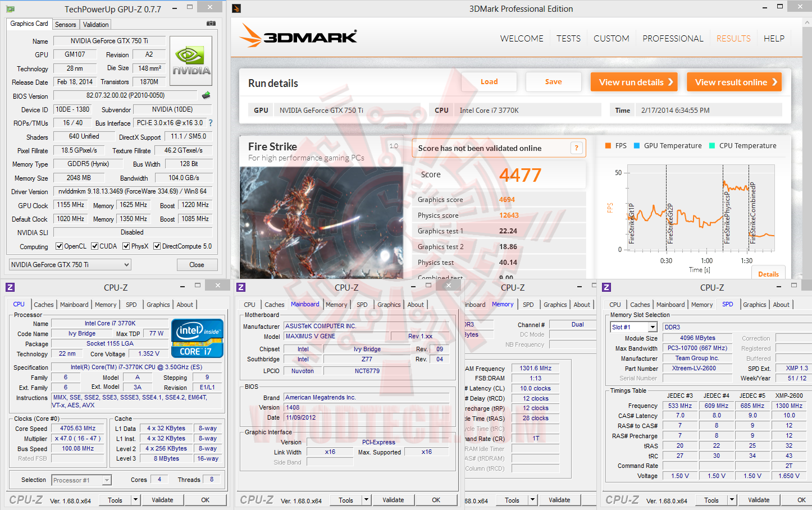Click the GPU-Z screenshot camera icon

click(x=211, y=24)
